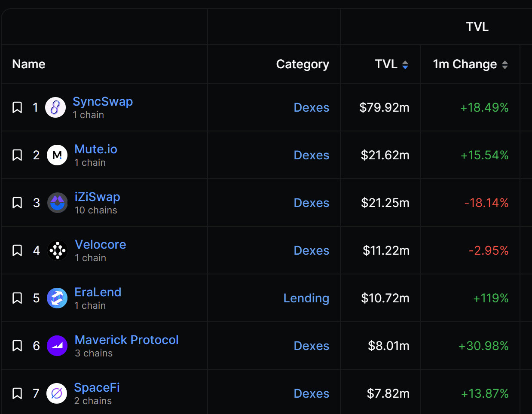Toggle bookmark for iZiSwap
The height and width of the screenshot is (414, 532).
17,203
